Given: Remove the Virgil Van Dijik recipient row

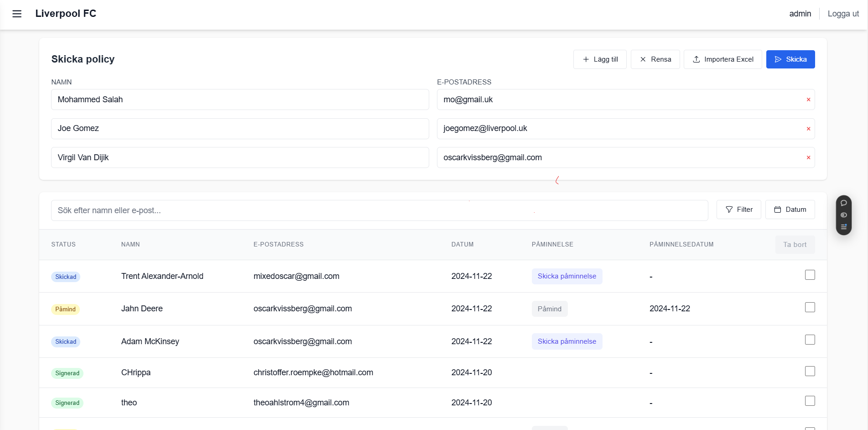Looking at the screenshot, I should tap(808, 157).
